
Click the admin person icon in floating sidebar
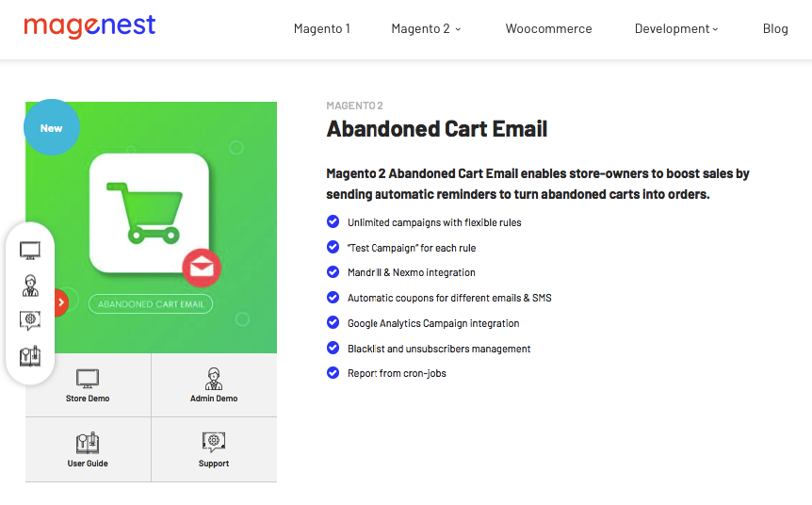tap(30, 285)
